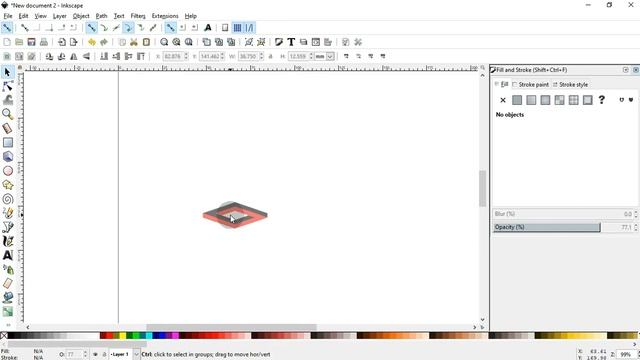Screen dimensions: 640x360
Task: Adjust the X coordinate spinner arrows
Action: click(186, 56)
